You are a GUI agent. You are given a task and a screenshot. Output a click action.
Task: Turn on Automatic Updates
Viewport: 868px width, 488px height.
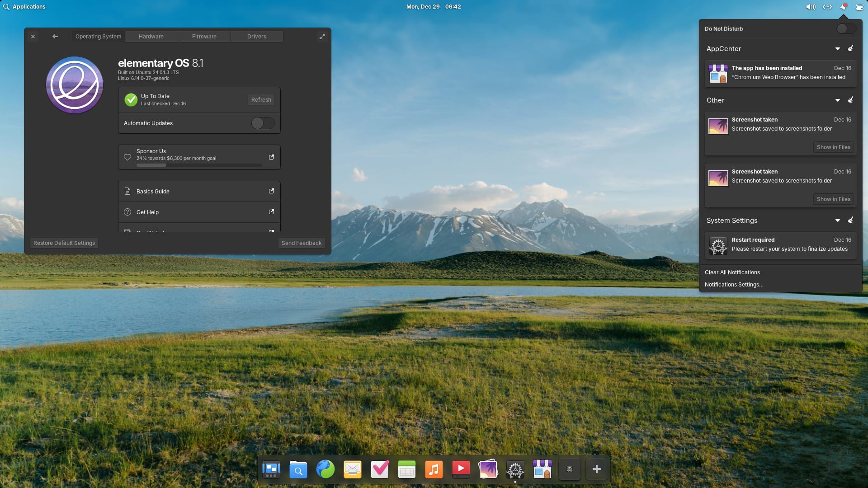(x=263, y=123)
